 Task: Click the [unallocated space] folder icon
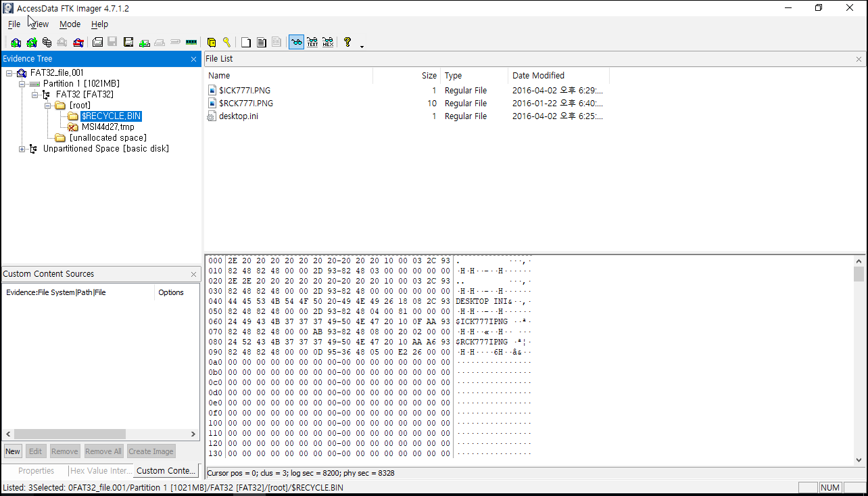[60, 137]
